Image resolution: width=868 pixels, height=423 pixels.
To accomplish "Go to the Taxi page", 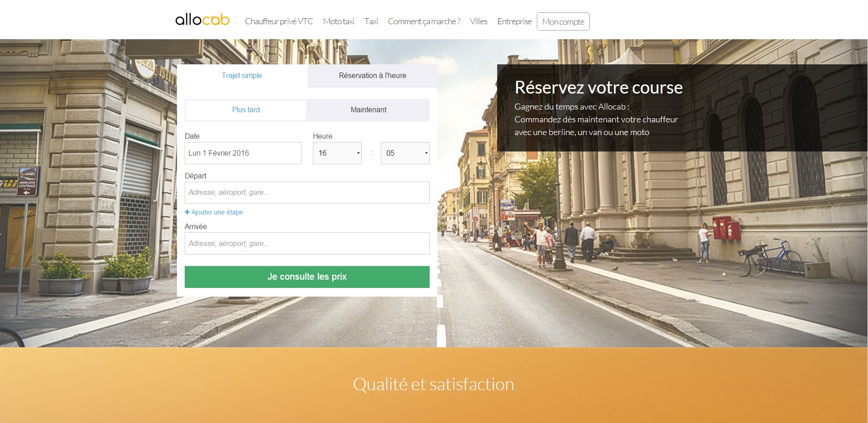I will tap(371, 21).
